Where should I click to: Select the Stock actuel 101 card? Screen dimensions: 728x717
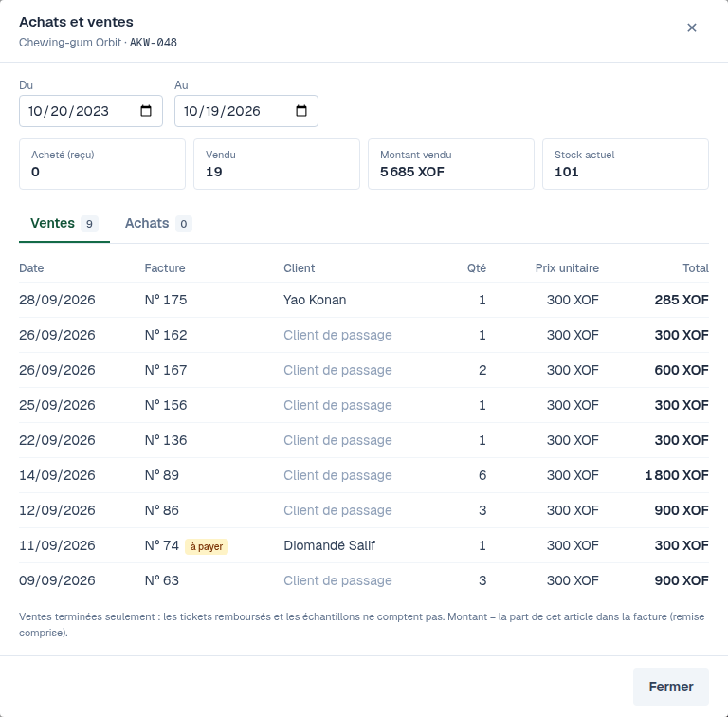[626, 164]
